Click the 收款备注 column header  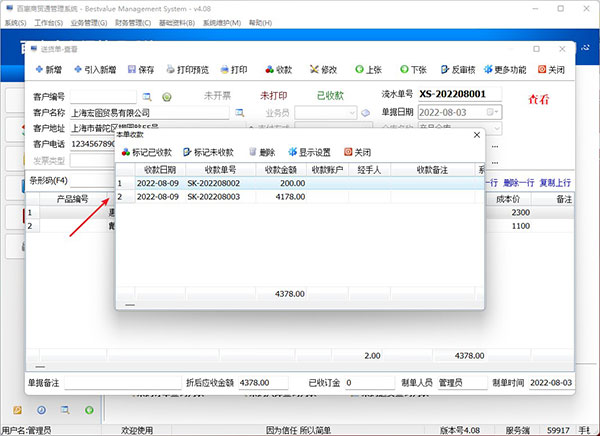pos(432,170)
